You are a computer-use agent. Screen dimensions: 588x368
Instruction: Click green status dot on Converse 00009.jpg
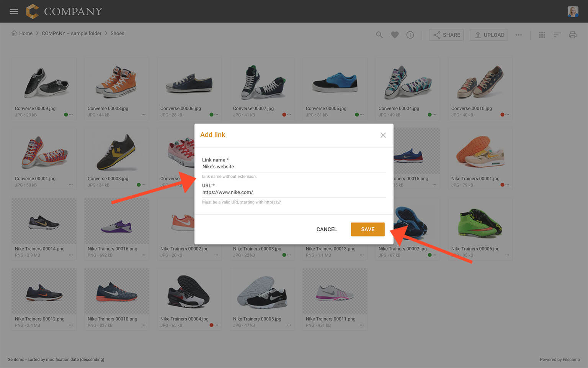66,115
